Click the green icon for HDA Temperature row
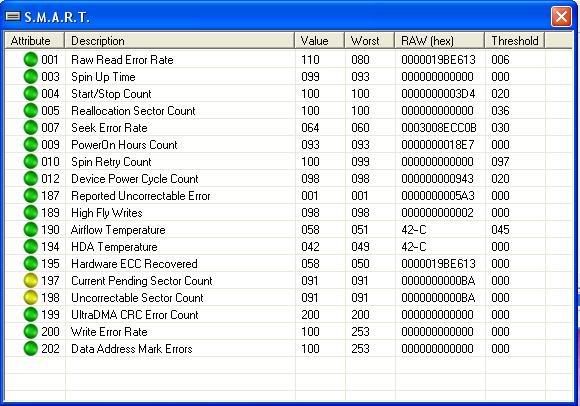Viewport: 580px width, 406px height. coord(31,247)
